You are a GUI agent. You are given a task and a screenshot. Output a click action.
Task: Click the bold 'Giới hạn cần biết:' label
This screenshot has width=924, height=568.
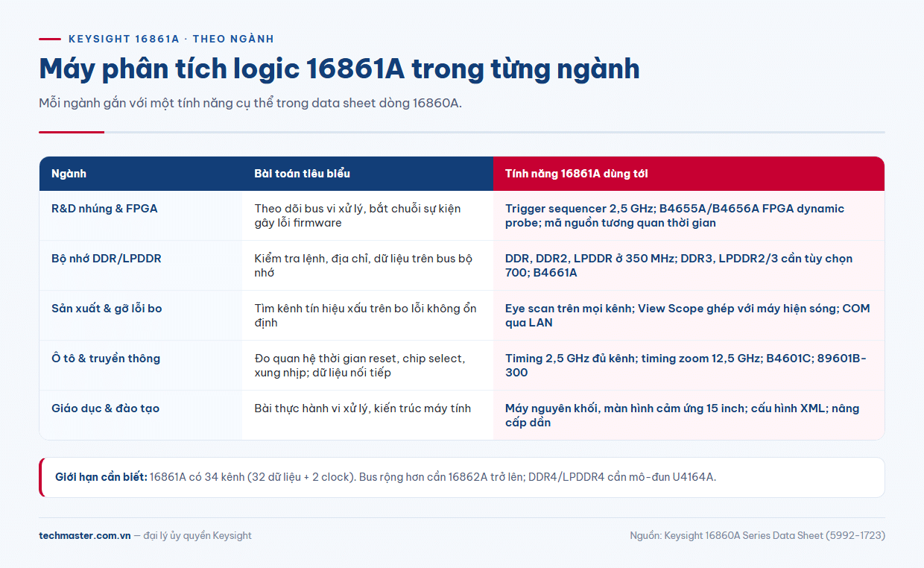click(x=101, y=477)
